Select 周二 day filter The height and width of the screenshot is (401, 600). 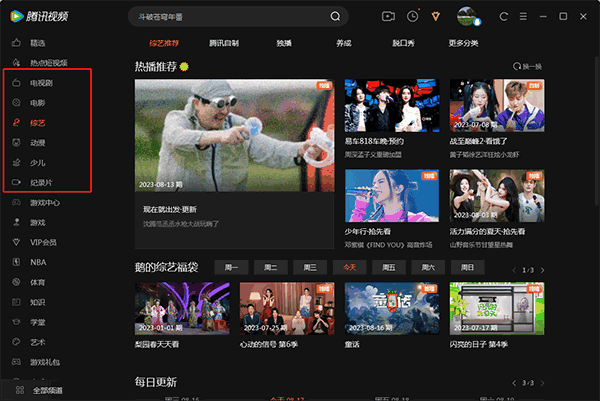click(x=271, y=267)
